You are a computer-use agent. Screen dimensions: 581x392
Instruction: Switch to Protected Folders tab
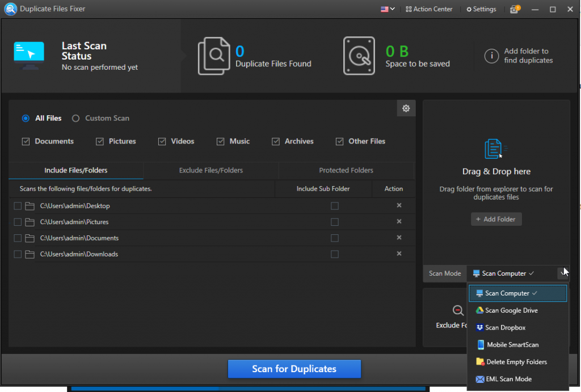346,170
